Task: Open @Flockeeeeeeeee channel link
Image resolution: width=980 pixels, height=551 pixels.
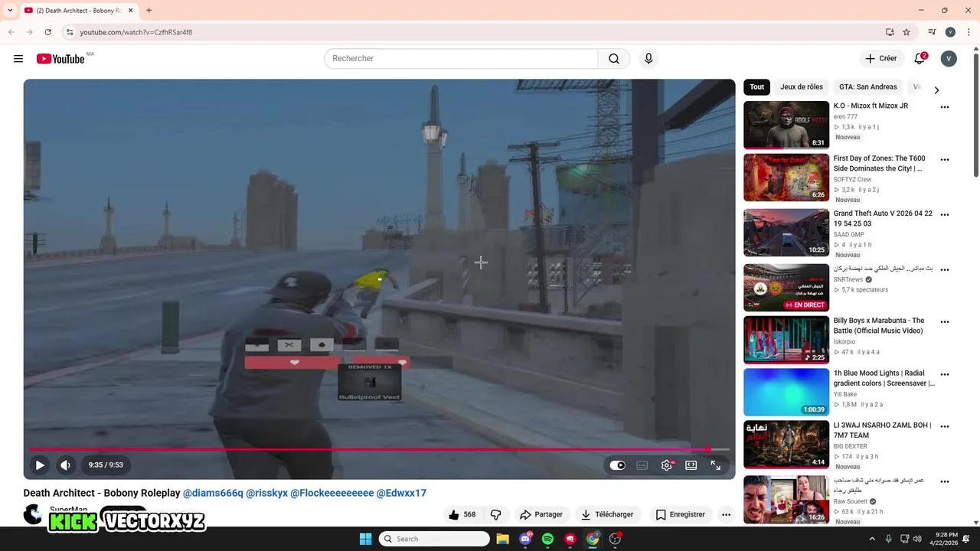Action: point(332,494)
